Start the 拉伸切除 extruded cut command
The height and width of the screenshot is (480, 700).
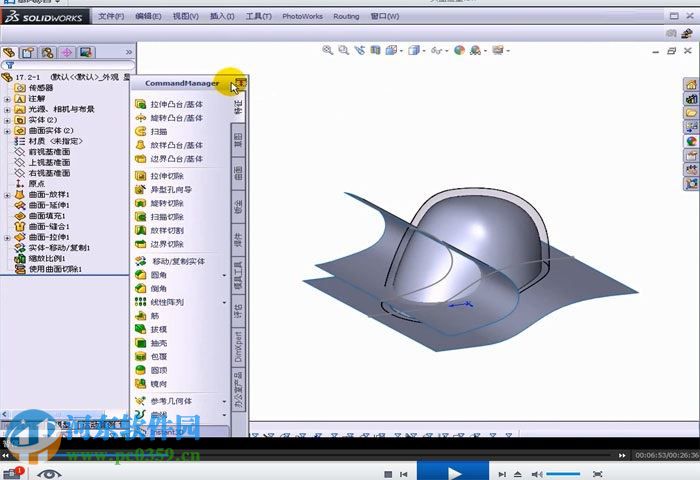pos(159,176)
